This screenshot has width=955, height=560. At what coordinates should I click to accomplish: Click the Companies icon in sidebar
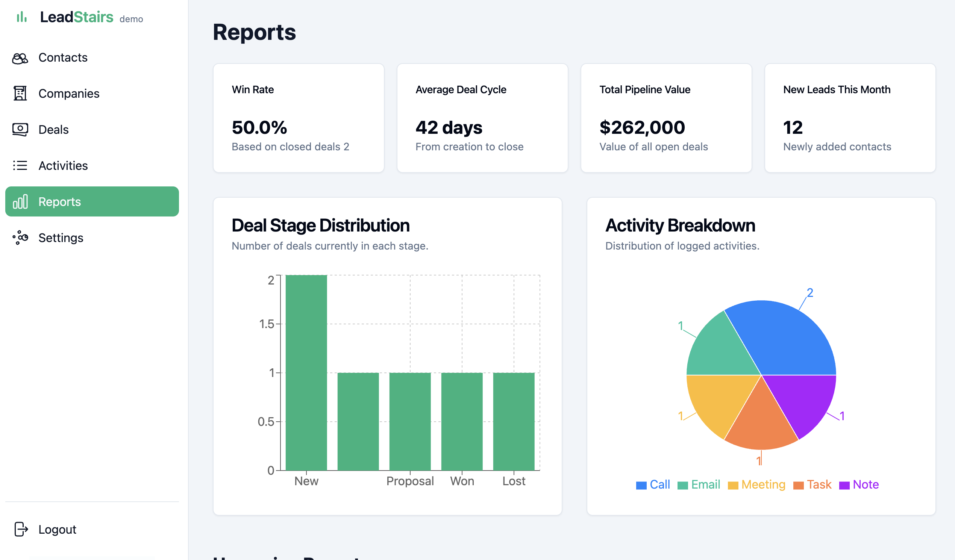[x=20, y=93]
